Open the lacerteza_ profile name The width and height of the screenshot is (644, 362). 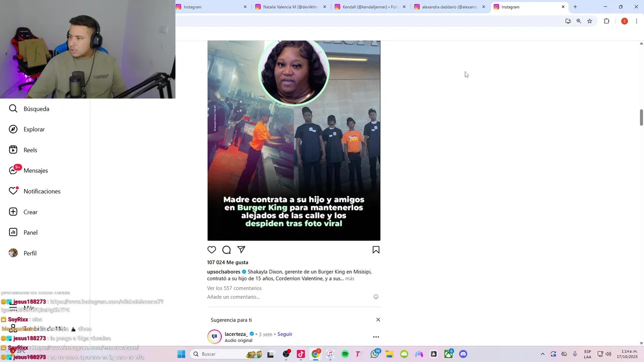[x=236, y=334]
